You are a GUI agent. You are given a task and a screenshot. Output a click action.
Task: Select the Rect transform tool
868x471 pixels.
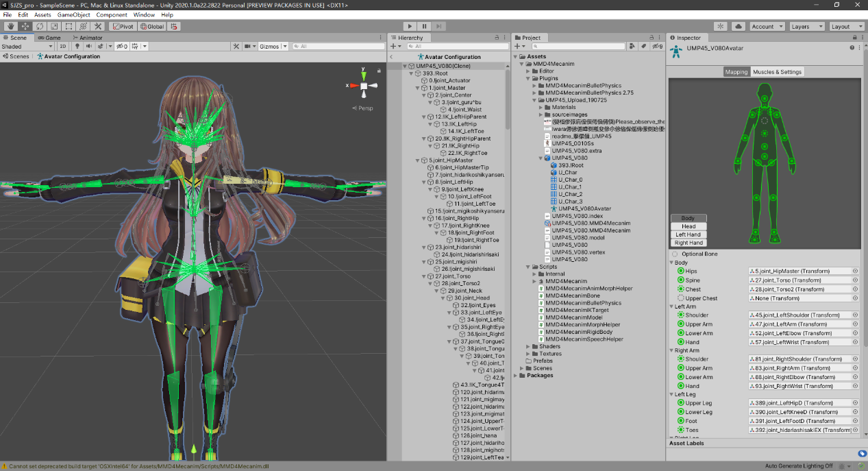(x=69, y=27)
